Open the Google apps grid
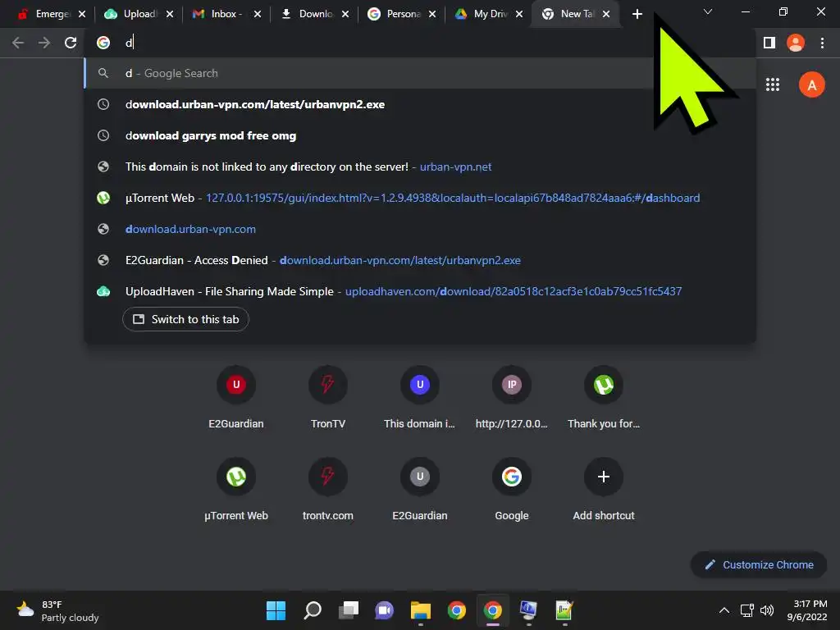 pos(773,84)
